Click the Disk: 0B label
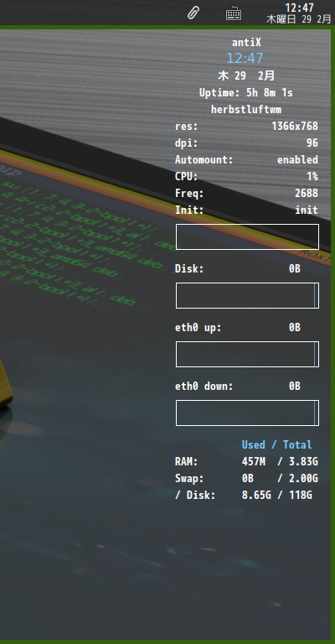 point(238,269)
